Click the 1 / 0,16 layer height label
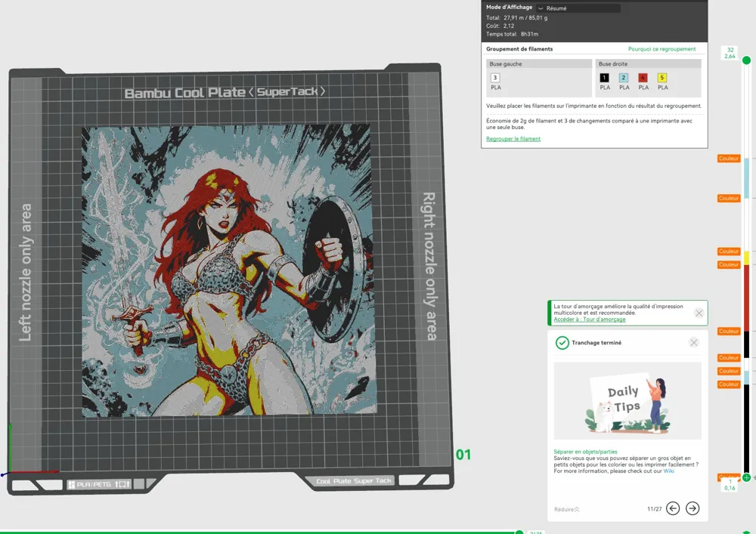This screenshot has width=756, height=534. click(730, 485)
